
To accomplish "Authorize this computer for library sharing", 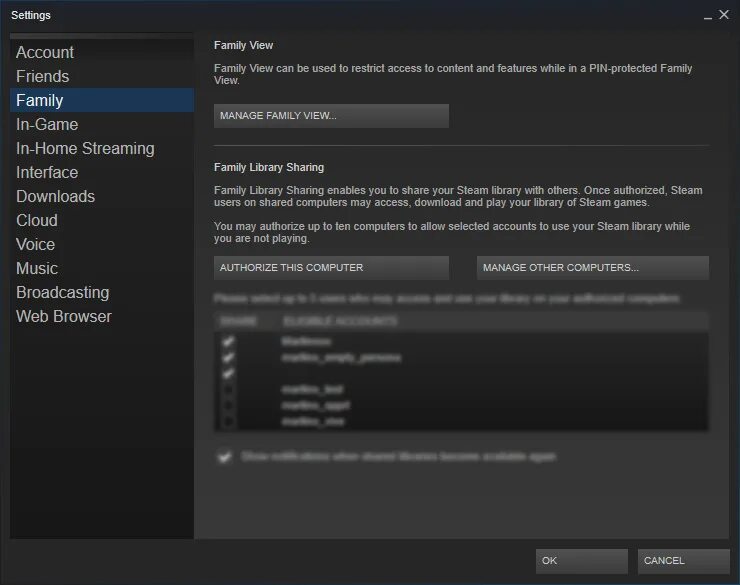I will [331, 267].
